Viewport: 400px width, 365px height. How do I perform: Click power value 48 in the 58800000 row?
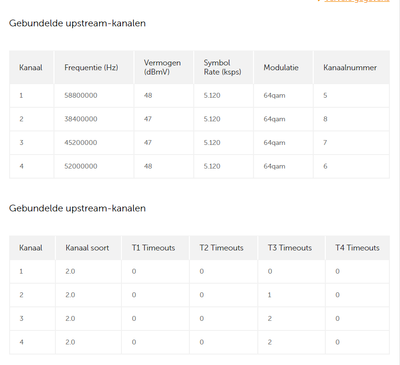click(148, 96)
